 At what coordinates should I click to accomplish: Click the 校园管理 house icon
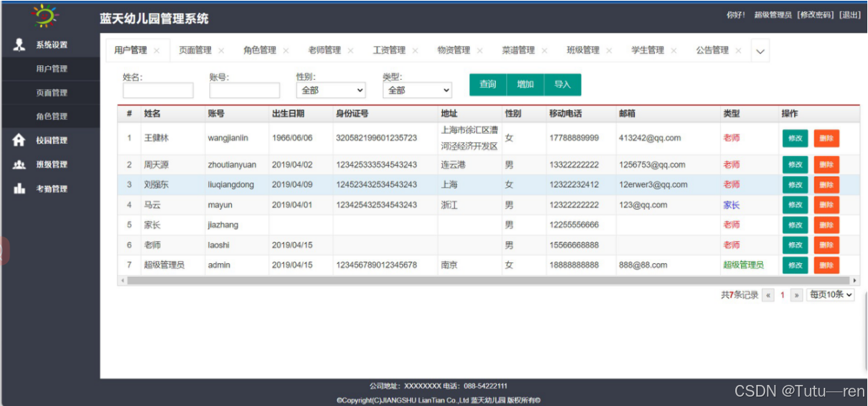click(20, 141)
